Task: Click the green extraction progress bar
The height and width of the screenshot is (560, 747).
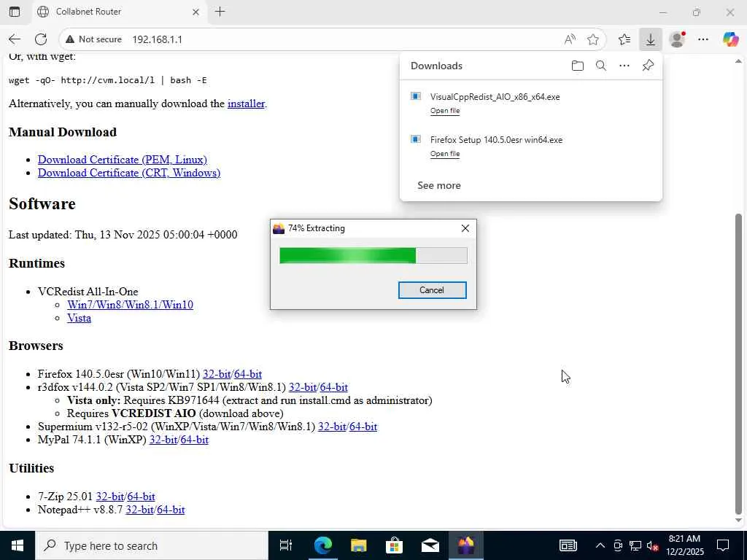Action: [x=373, y=255]
